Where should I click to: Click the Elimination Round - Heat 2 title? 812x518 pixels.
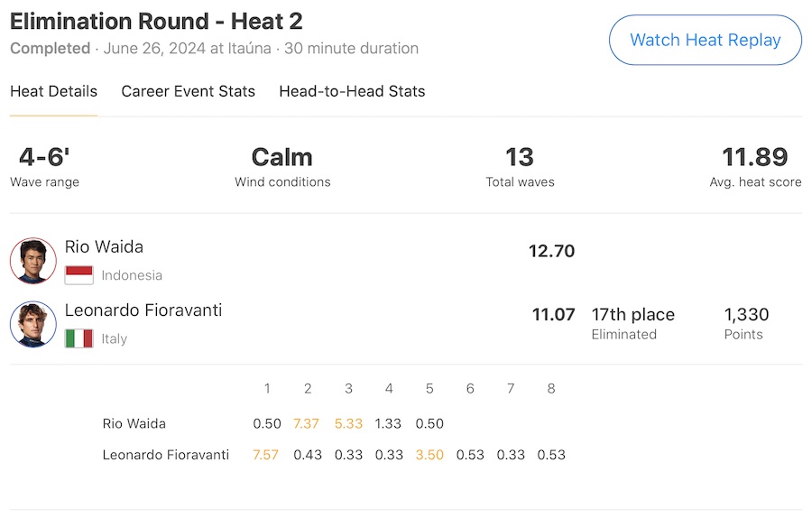156,21
